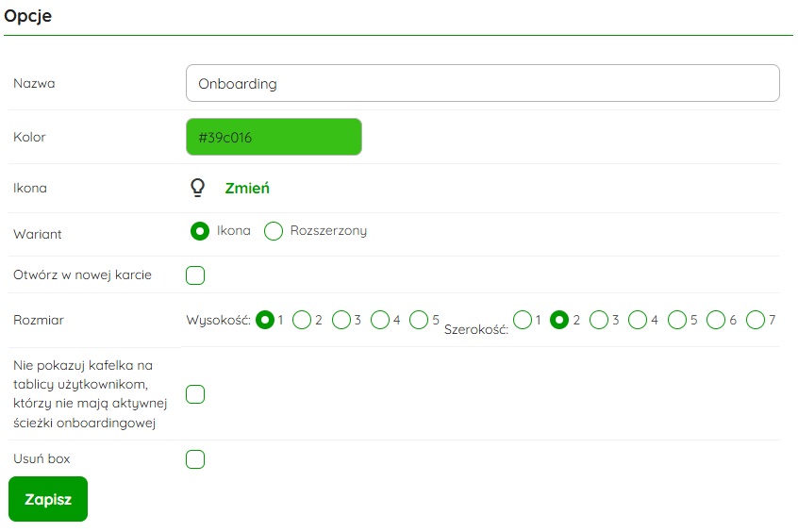Click the Zmień link to change icon

[x=247, y=188]
